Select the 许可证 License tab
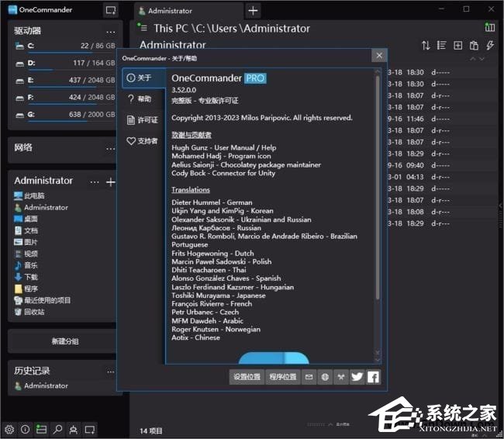 143,120
